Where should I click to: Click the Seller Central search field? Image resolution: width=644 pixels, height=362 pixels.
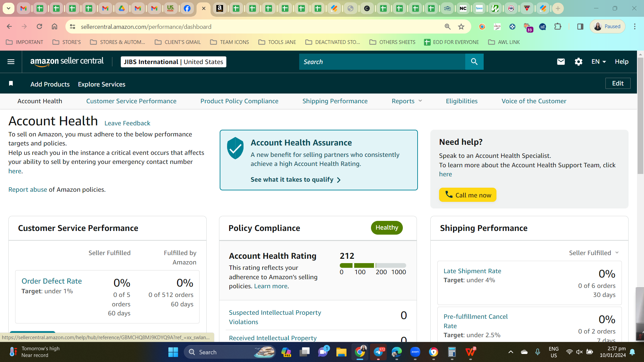coord(382,62)
